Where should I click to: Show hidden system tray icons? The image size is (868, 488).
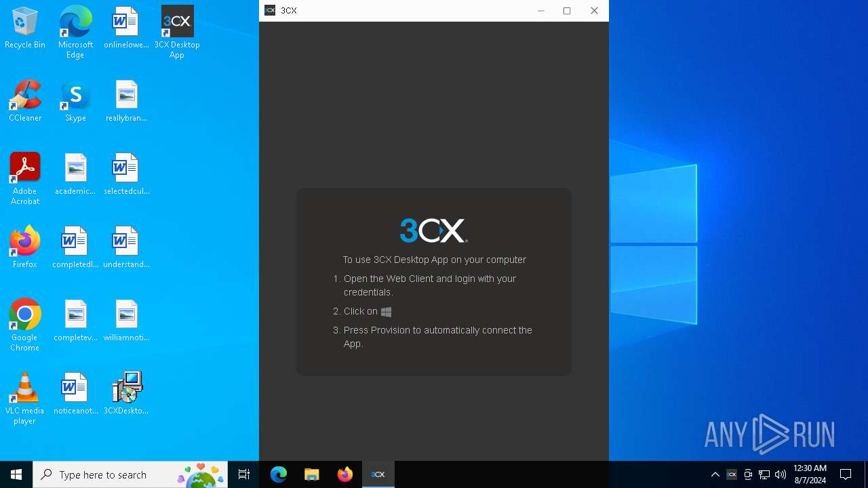click(x=715, y=474)
